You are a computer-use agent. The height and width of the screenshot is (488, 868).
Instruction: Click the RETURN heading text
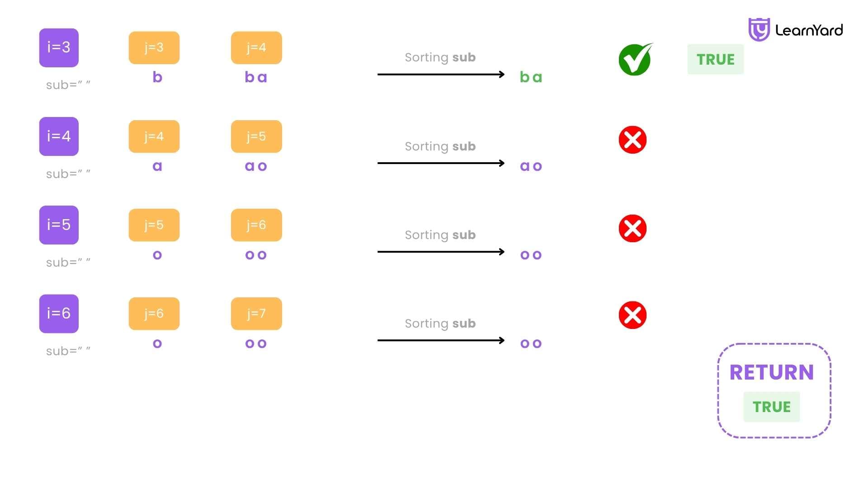pos(772,372)
